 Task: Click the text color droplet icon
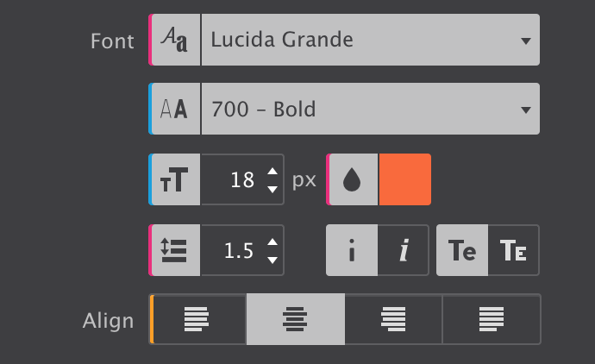click(352, 179)
